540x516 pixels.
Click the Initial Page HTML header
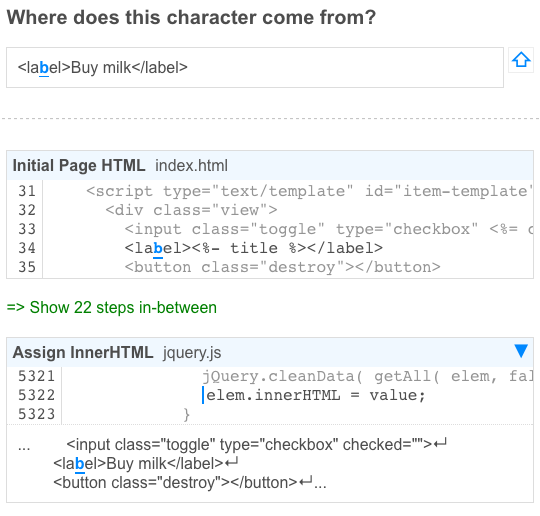click(270, 165)
